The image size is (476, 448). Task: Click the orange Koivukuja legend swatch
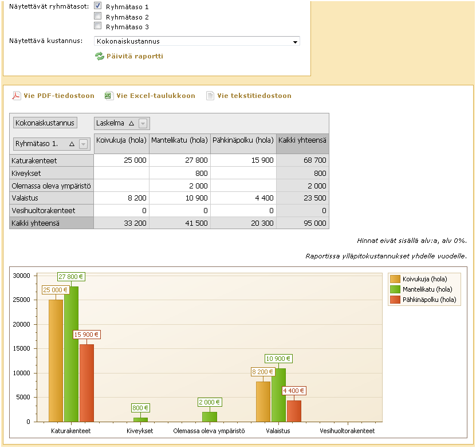(x=395, y=279)
